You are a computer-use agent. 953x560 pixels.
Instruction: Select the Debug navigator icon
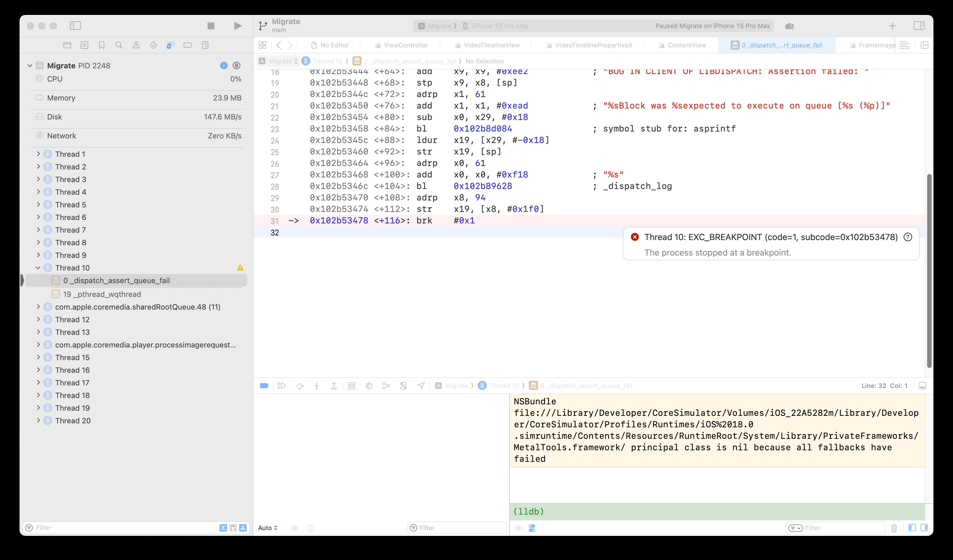[x=170, y=45]
